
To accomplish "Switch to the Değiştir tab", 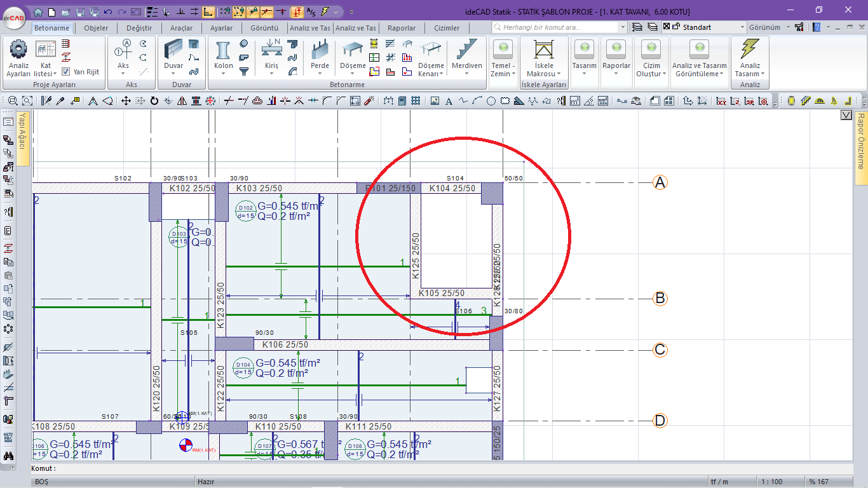I will tap(139, 28).
